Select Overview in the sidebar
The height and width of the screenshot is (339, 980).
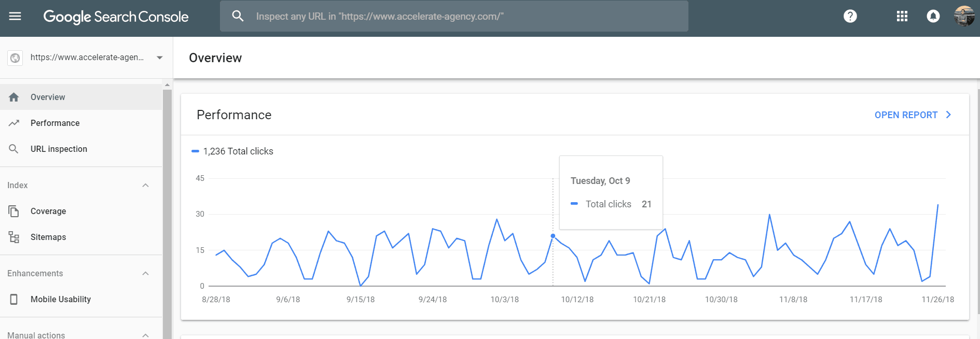click(x=48, y=97)
